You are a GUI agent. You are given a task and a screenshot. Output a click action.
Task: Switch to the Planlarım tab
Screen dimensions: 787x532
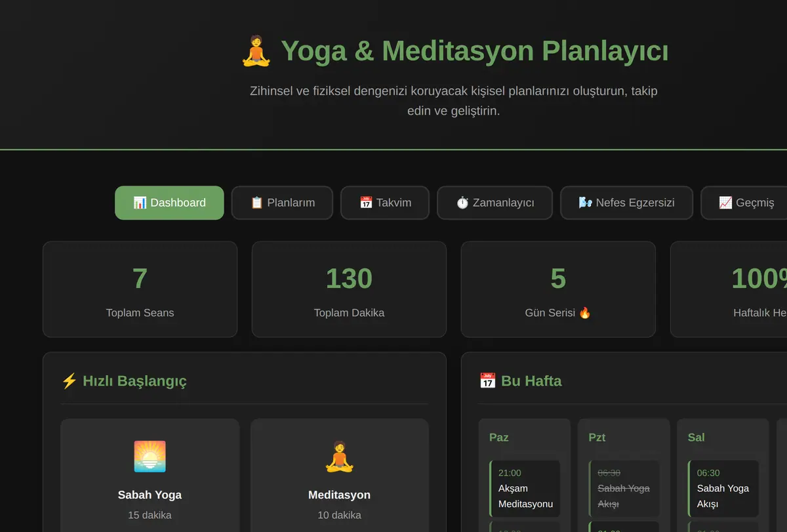282,203
